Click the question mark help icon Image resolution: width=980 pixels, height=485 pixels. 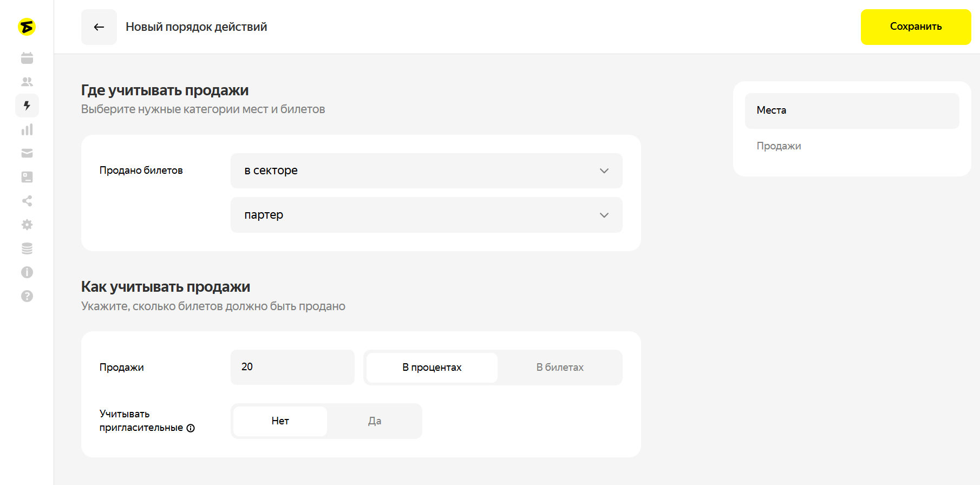[27, 296]
